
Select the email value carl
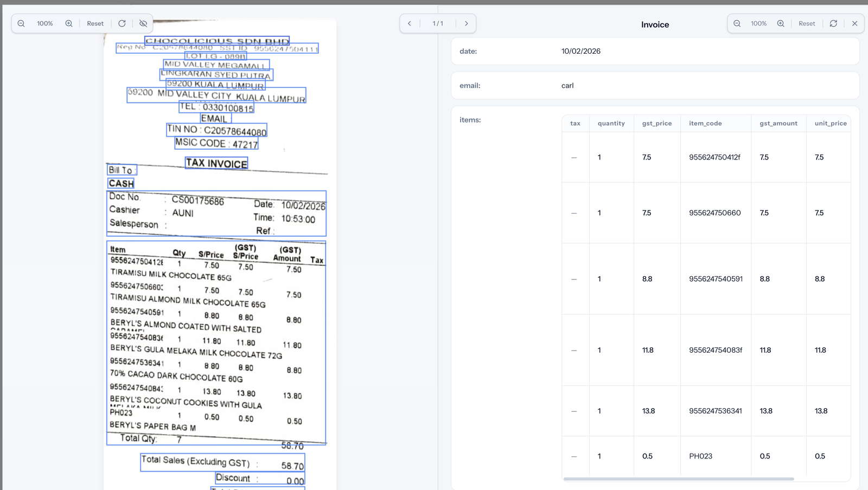tap(567, 85)
